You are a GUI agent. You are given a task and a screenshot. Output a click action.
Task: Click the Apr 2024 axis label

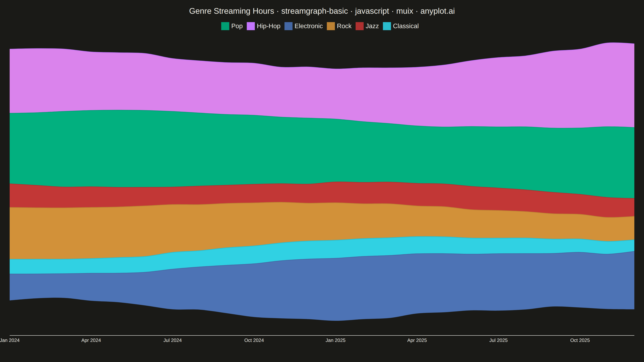[91, 340]
